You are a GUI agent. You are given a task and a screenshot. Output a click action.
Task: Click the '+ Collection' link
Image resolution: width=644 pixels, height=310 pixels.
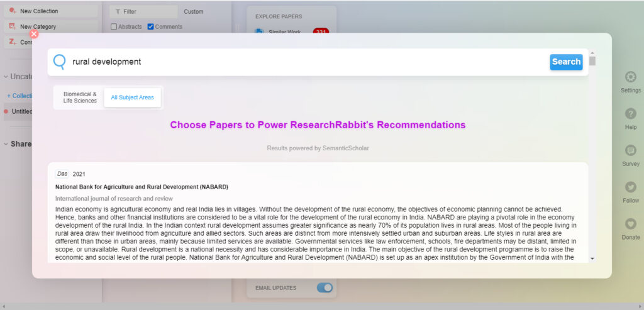[19, 96]
